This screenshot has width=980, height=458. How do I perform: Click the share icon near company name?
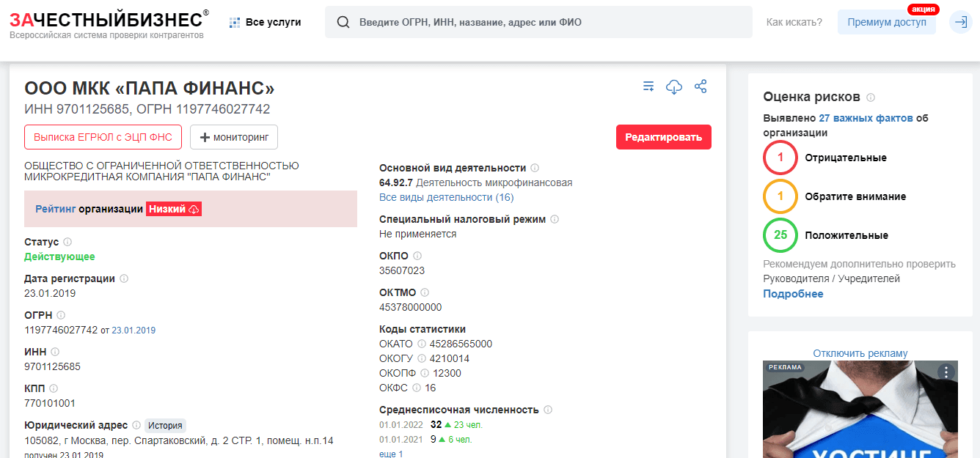click(x=701, y=86)
